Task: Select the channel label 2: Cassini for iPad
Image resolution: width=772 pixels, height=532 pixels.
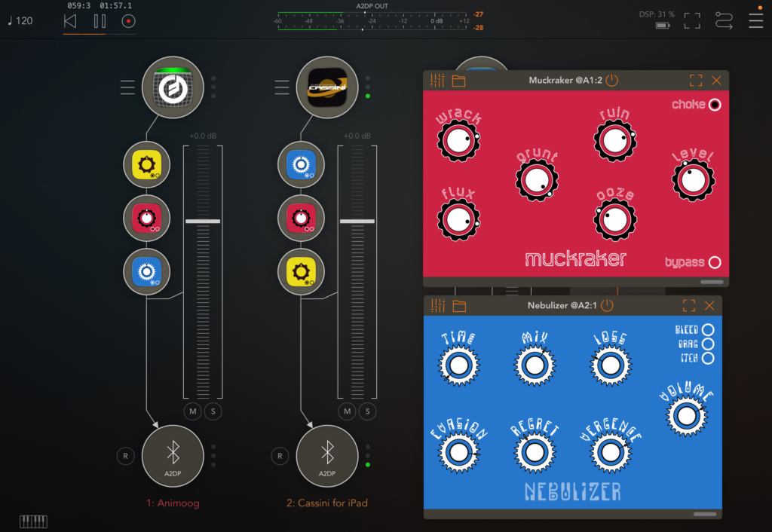Action: click(x=327, y=503)
